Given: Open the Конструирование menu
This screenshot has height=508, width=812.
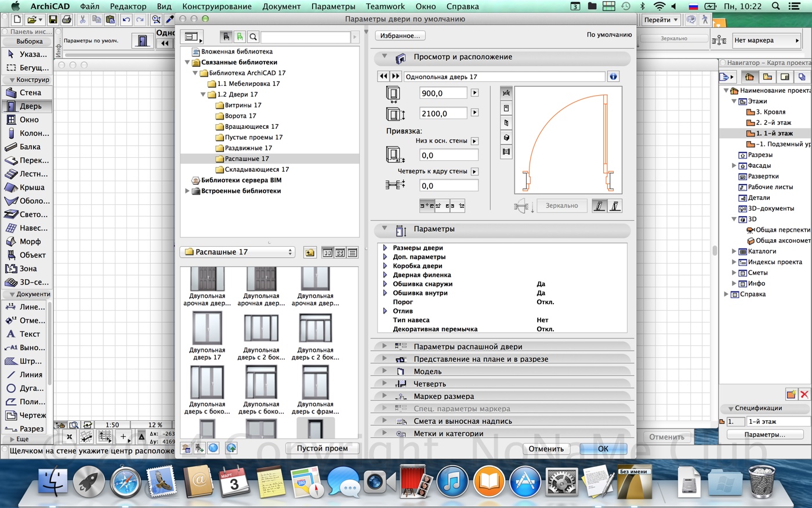Looking at the screenshot, I should [217, 6].
